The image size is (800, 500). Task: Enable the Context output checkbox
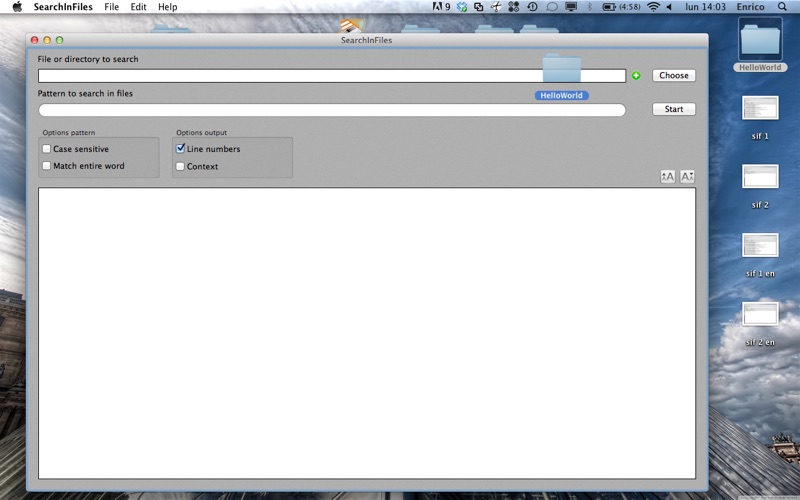point(180,166)
